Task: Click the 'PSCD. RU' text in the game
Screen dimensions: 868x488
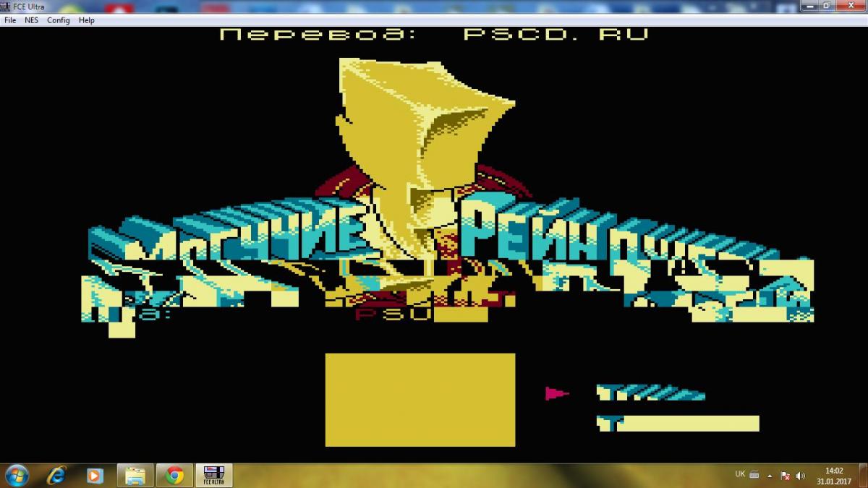Action: 556,34
